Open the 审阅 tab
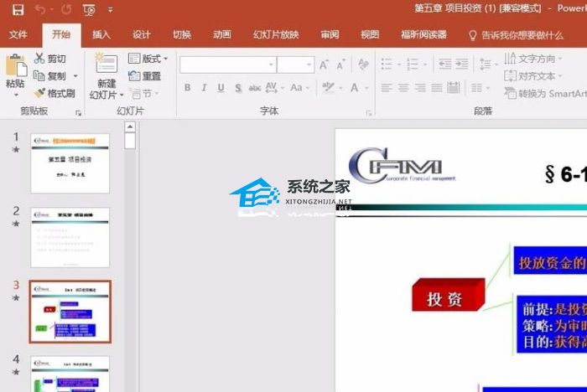Image resolution: width=587 pixels, height=392 pixels. [x=330, y=35]
